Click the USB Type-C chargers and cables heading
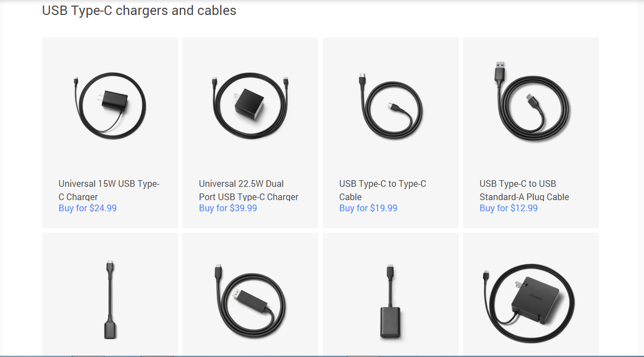The height and width of the screenshot is (357, 644). tap(139, 11)
